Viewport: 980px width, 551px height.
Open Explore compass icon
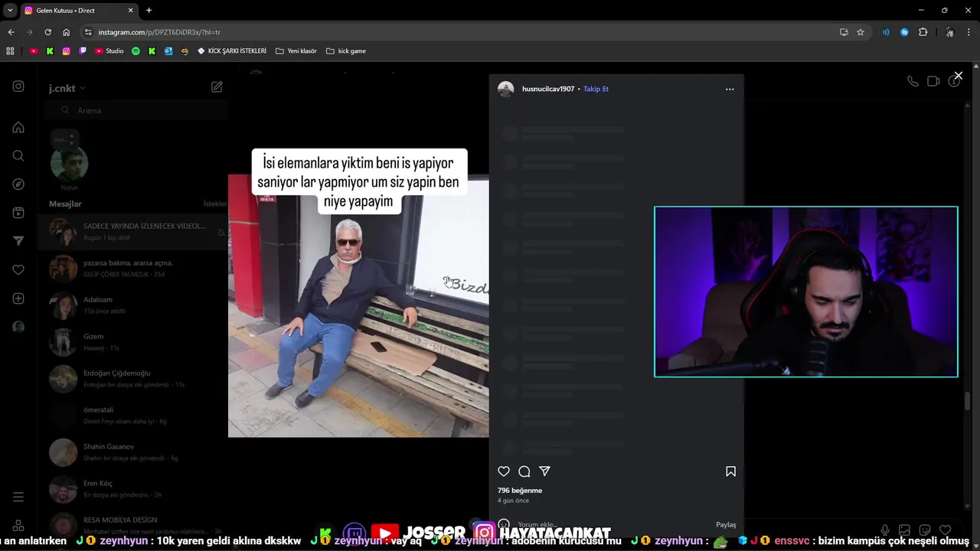(18, 184)
